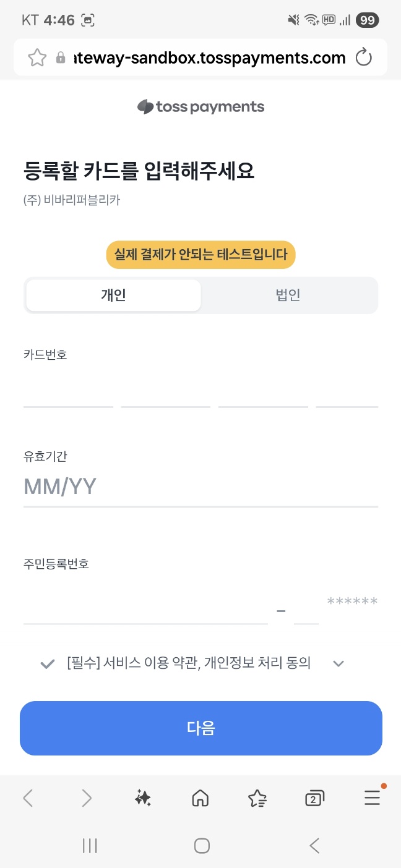
Task: Expand the terms agreement chevron
Action: 338,664
